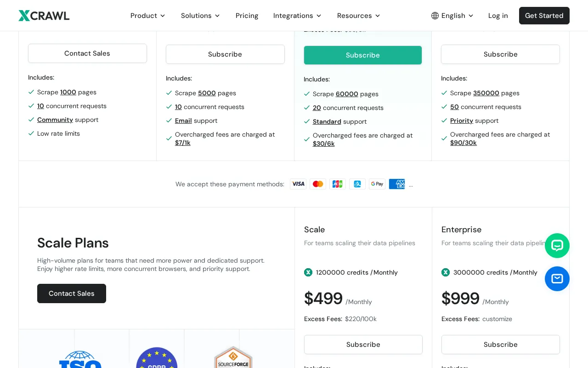The height and width of the screenshot is (368, 588).
Task: Click the "$499" price text
Action: click(323, 299)
